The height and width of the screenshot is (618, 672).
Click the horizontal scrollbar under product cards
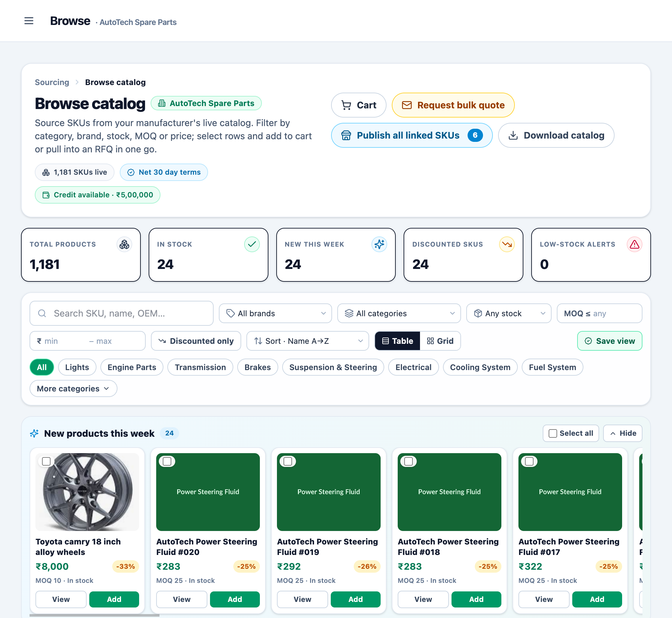(94, 615)
